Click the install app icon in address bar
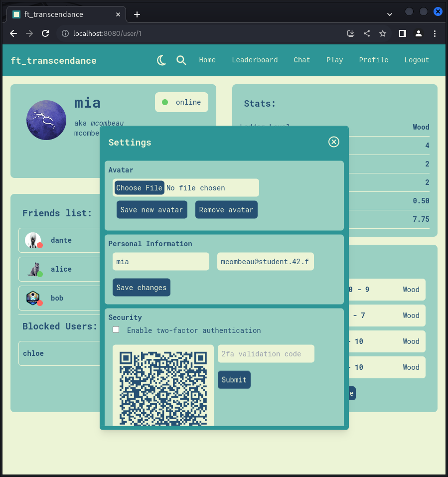This screenshot has height=477, width=448. click(351, 33)
